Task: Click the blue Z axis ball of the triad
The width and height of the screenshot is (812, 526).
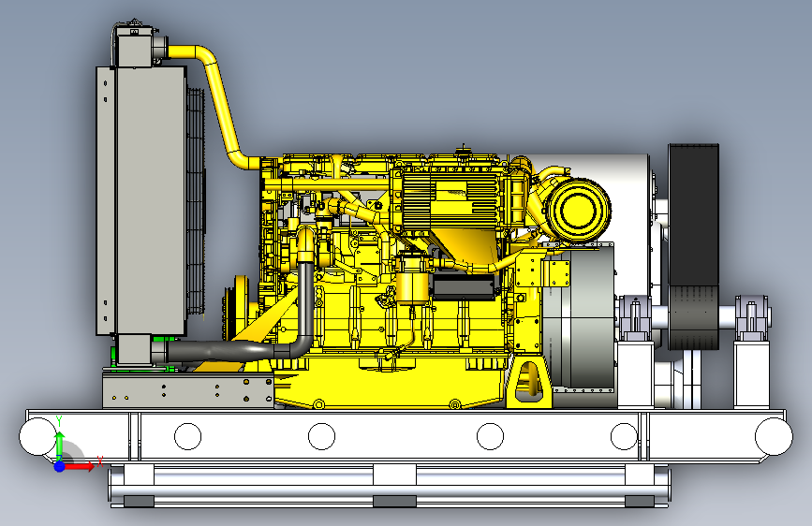Action: [60, 466]
